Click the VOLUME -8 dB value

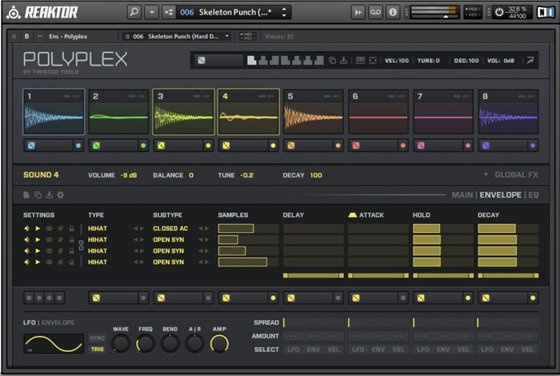129,175
